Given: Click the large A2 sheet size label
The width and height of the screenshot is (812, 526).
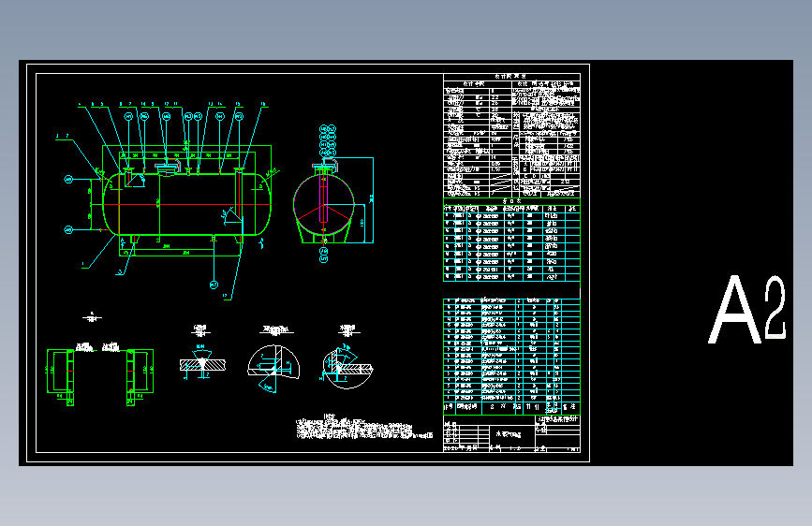Looking at the screenshot, I should (747, 309).
